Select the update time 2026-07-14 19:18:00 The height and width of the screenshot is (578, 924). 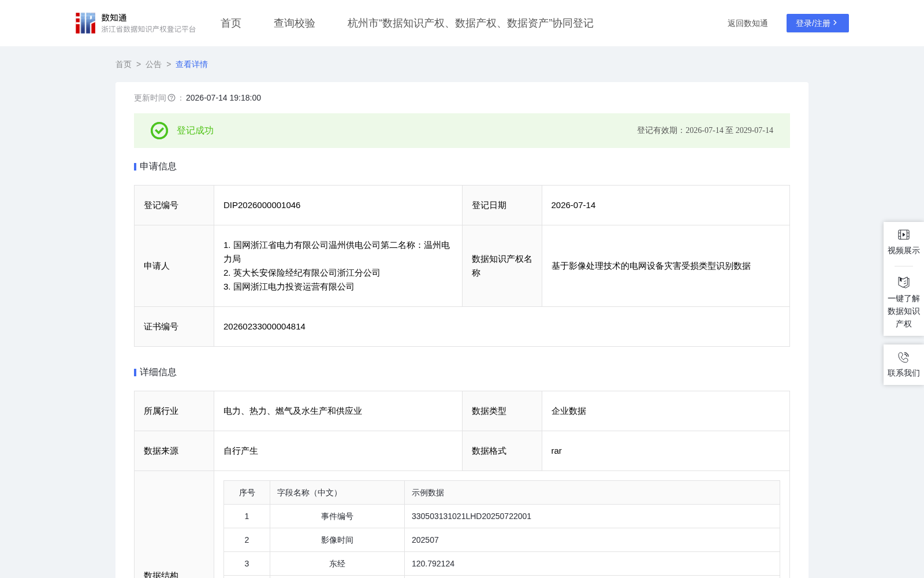[223, 98]
